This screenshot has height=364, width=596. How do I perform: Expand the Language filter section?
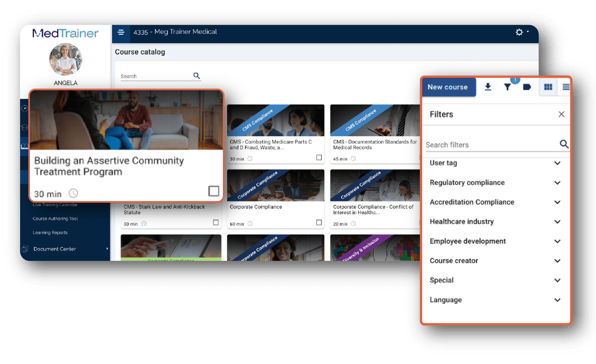click(557, 300)
